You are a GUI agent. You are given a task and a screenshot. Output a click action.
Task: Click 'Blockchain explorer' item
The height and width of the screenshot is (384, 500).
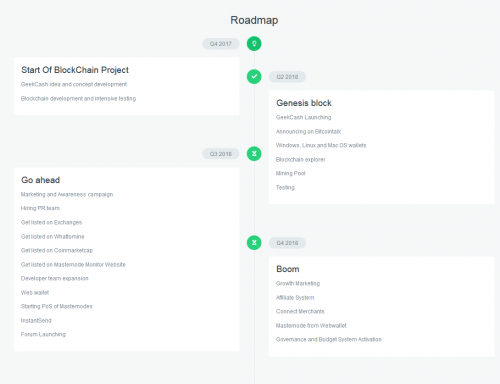tap(301, 159)
